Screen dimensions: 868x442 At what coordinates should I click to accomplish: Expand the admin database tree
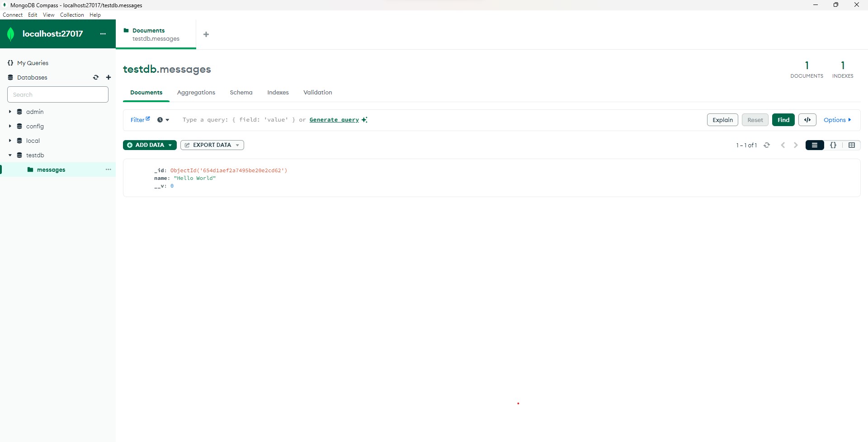tap(10, 112)
